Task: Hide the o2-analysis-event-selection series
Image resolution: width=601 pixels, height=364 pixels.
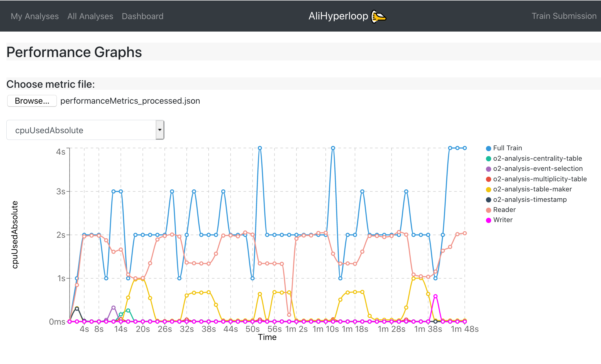Action: [489, 169]
